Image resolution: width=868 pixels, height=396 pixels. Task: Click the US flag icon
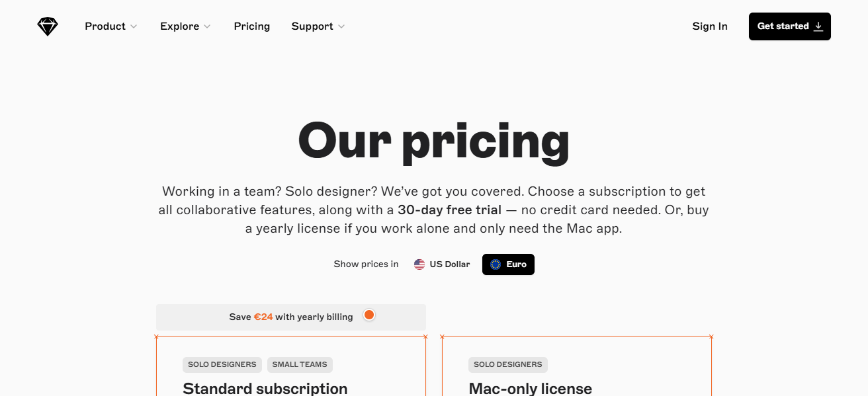pos(419,264)
